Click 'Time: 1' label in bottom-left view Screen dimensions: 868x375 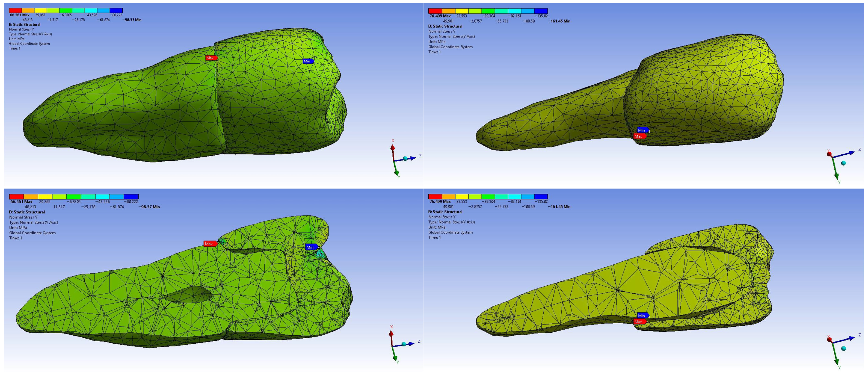15,238
